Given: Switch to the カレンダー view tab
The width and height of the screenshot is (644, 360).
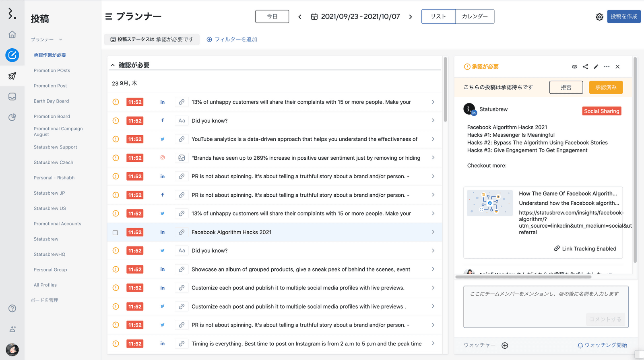Looking at the screenshot, I should point(475,16).
